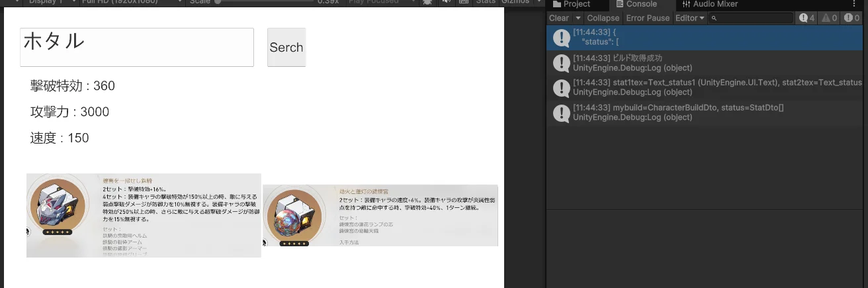Clear the console log
The height and width of the screenshot is (288, 868).
559,18
